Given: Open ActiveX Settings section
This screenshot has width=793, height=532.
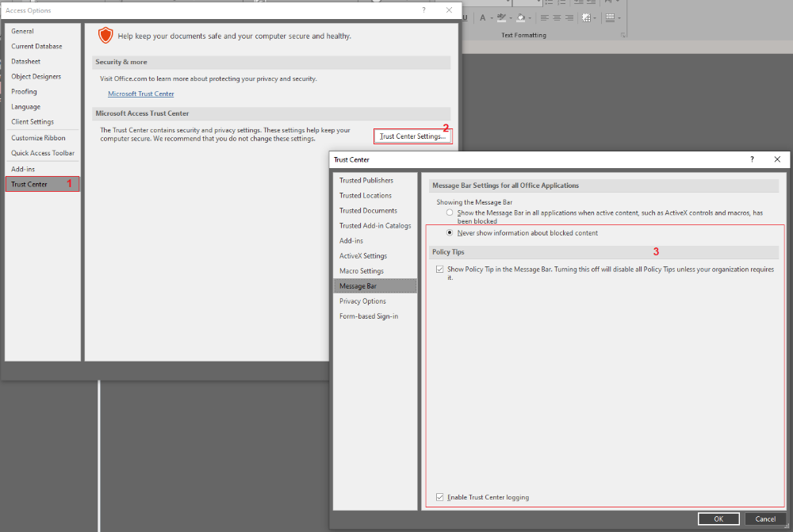Looking at the screenshot, I should 375,256.
